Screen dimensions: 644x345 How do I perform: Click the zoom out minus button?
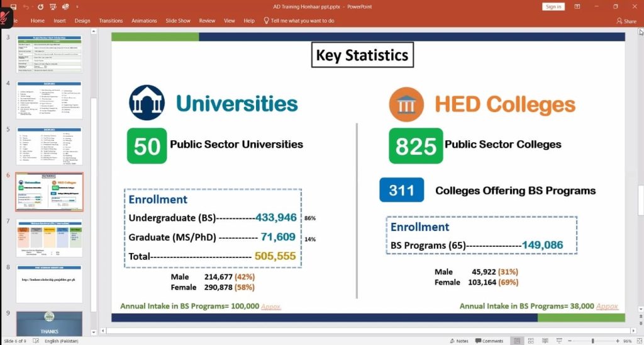569,341
